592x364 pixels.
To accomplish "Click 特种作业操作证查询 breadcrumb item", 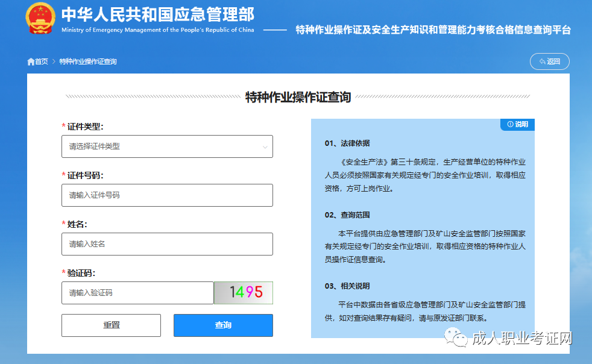I will 88,61.
